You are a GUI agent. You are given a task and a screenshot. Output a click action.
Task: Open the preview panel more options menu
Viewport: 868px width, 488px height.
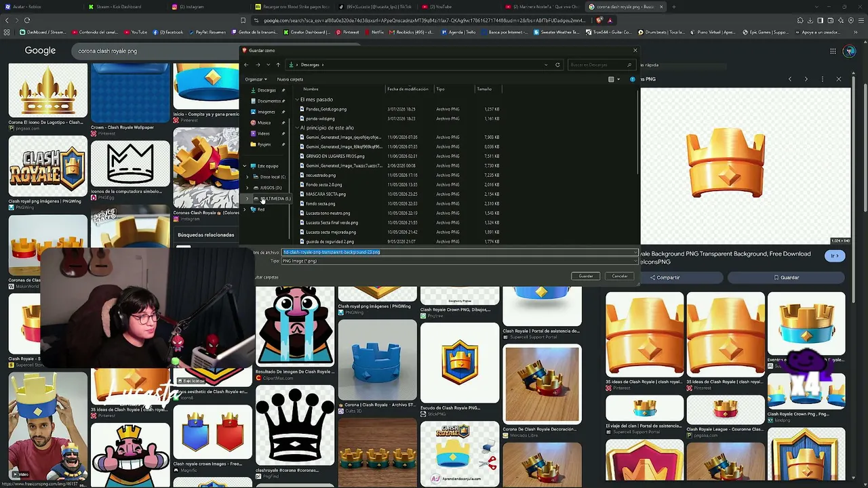click(x=823, y=79)
